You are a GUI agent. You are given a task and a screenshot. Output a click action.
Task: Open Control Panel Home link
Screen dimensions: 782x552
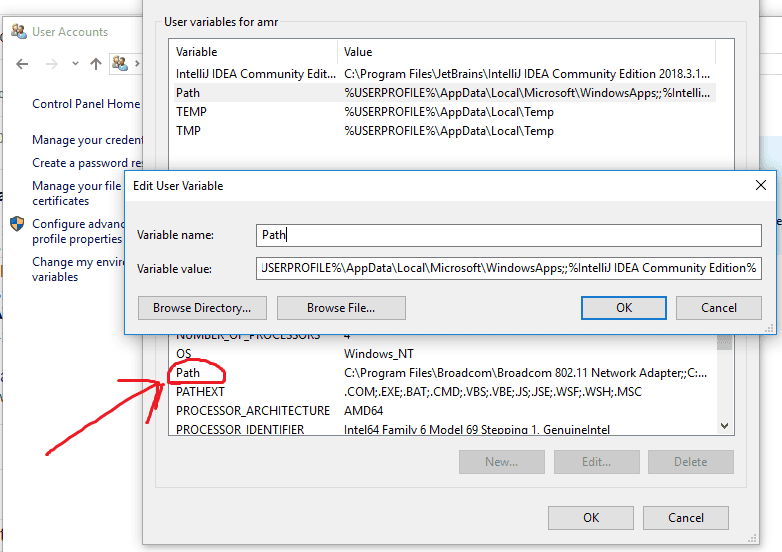86,104
